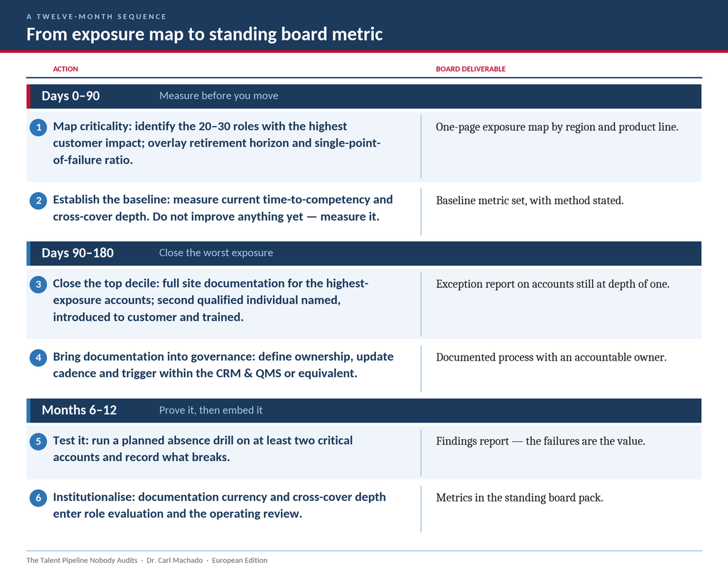Click the 'Measure before you move' subtitle

pos(219,96)
